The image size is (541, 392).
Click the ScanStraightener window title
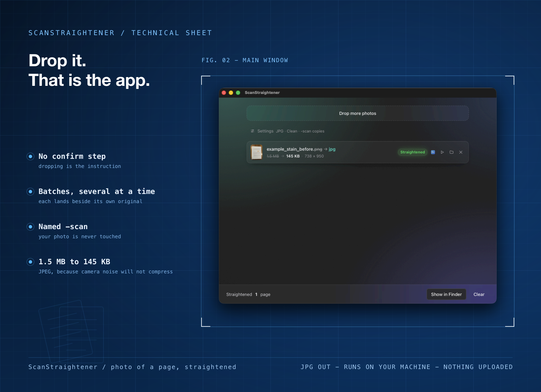pos(262,93)
